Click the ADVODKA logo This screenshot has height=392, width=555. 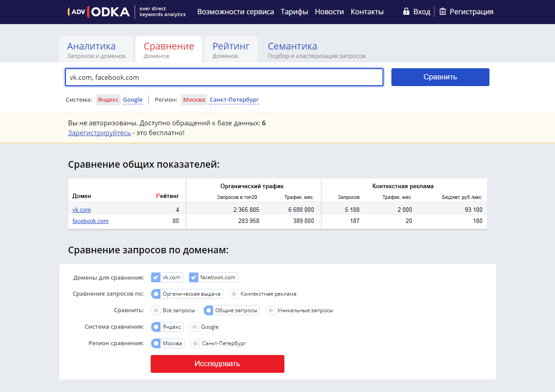[x=98, y=12]
